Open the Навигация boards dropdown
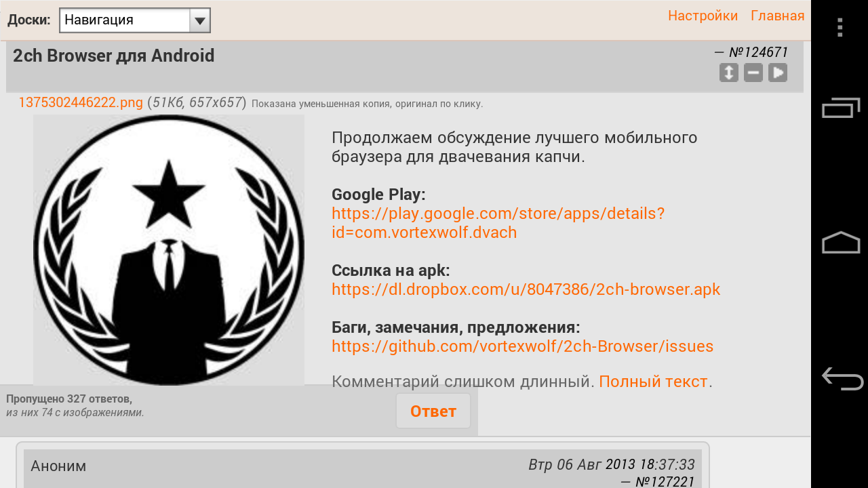The width and height of the screenshot is (868, 488). click(x=135, y=20)
